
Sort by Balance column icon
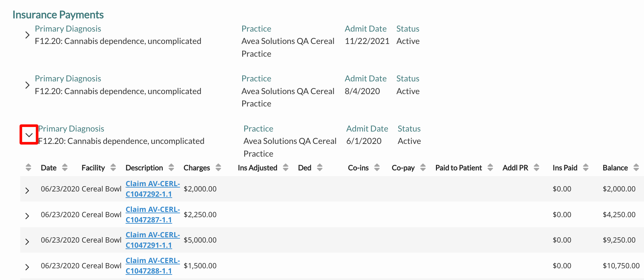pyautogui.click(x=636, y=168)
